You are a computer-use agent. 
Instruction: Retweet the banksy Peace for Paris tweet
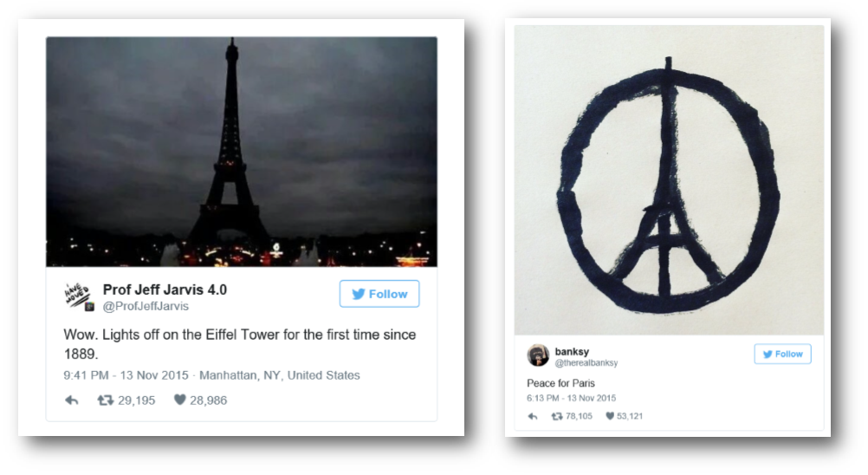coord(557,416)
